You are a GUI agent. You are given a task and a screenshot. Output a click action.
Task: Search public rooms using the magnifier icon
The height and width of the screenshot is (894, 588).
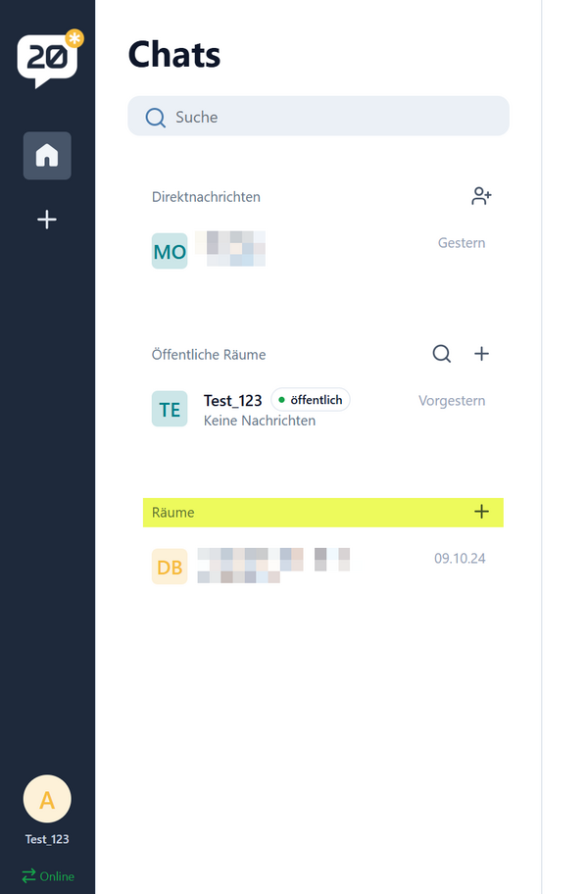[442, 354]
